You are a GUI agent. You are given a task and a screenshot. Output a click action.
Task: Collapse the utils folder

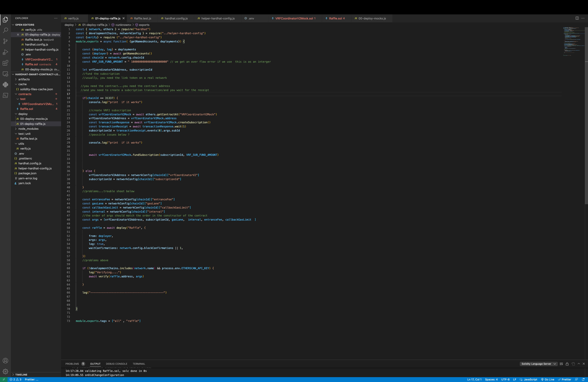coord(36,144)
